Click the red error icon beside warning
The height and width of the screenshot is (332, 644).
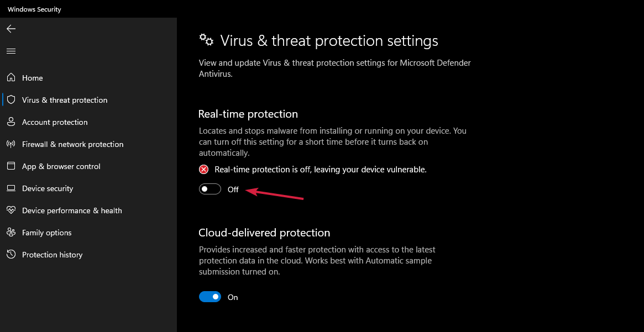[x=204, y=170]
